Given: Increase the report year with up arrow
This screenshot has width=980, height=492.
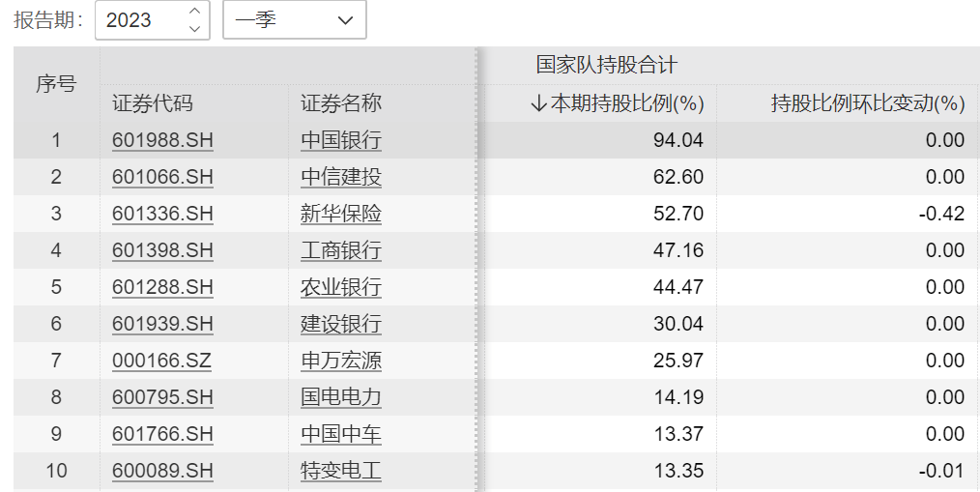Looking at the screenshot, I should click(195, 12).
